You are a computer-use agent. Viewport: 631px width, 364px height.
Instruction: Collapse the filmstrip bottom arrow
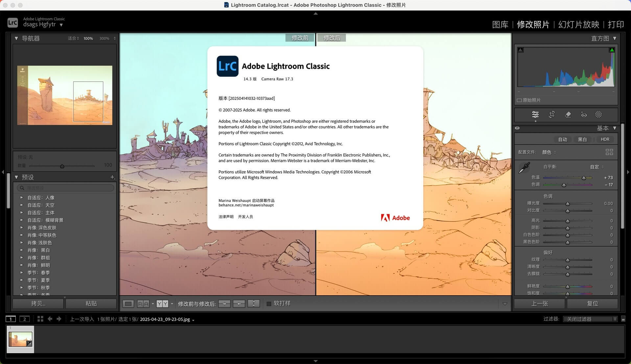coord(315,361)
